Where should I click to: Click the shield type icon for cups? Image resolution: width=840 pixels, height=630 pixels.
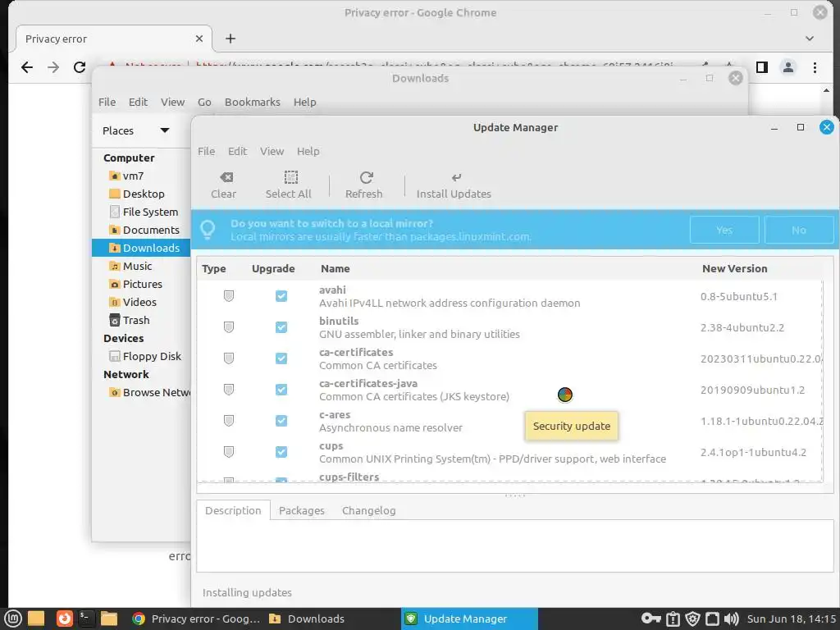[229, 452]
